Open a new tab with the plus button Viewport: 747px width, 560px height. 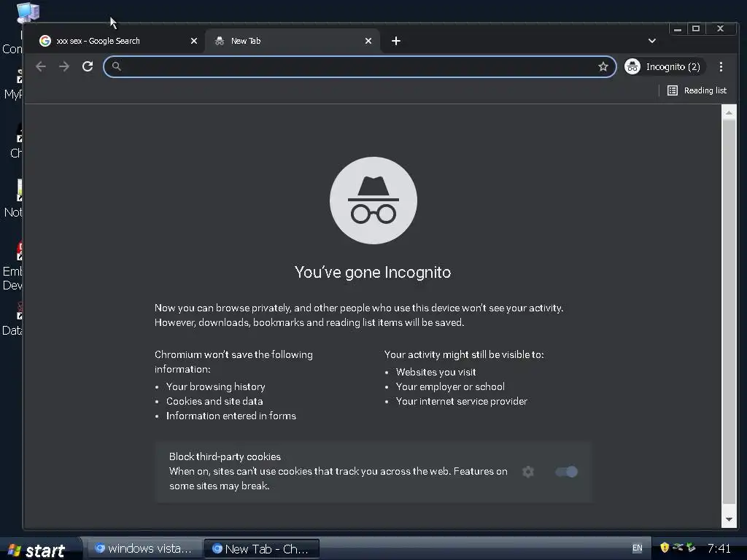pos(396,41)
